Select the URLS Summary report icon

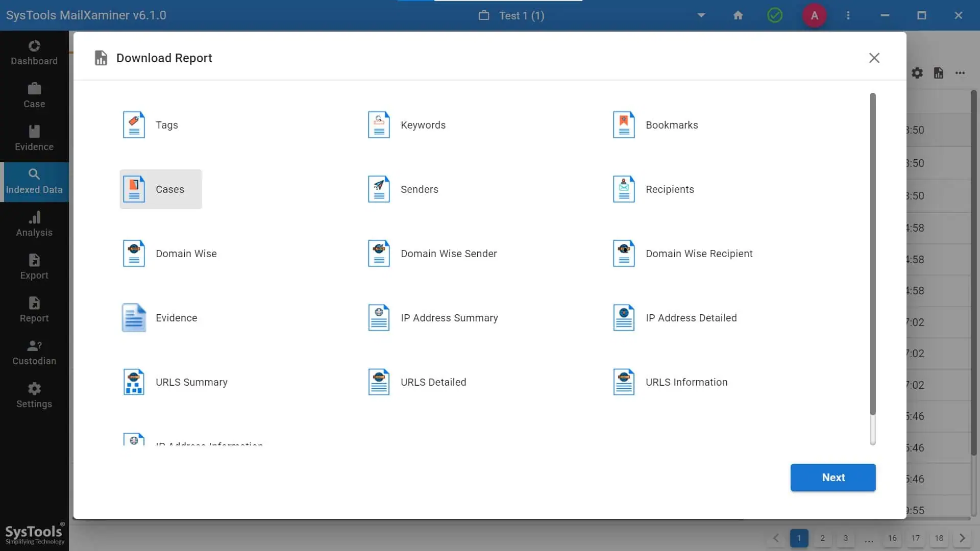click(134, 382)
